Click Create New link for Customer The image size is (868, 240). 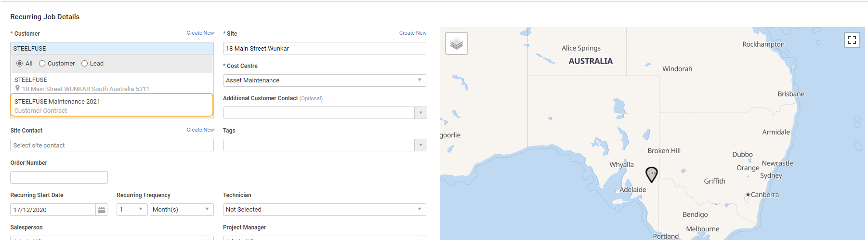click(x=200, y=33)
